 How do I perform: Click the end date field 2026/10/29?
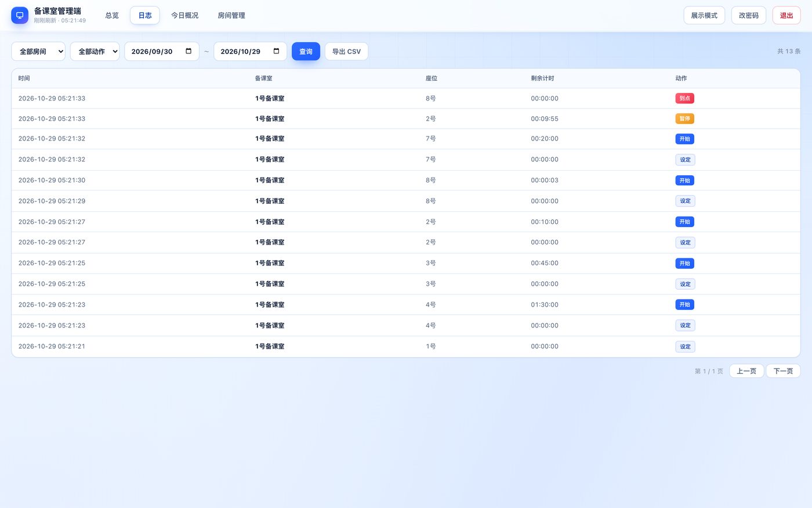250,51
